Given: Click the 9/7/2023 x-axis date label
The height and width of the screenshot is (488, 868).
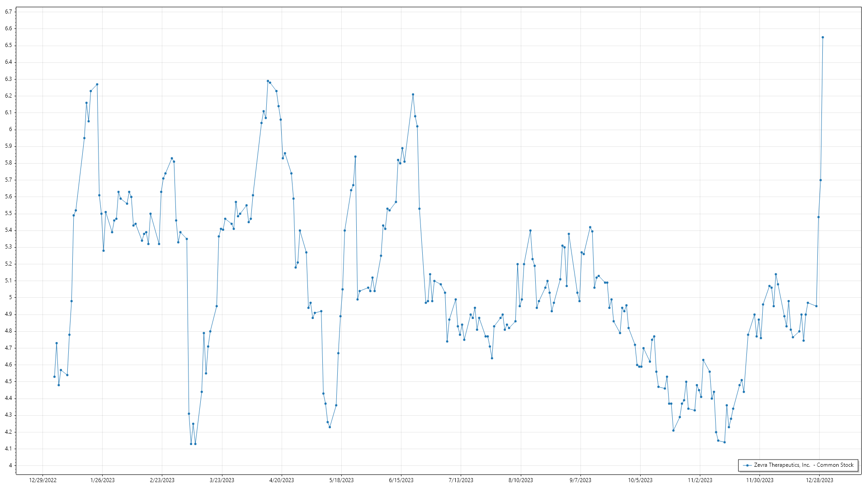Looking at the screenshot, I should (580, 480).
